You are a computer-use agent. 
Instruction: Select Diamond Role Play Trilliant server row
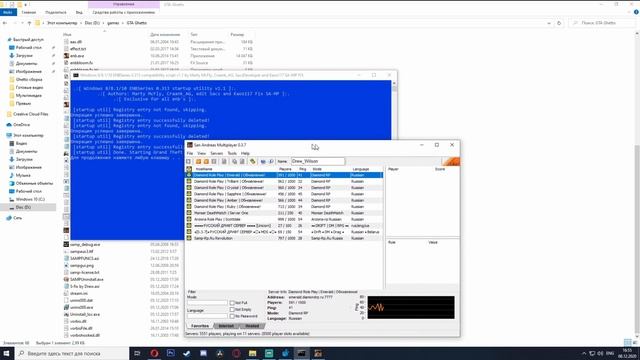[284, 182]
